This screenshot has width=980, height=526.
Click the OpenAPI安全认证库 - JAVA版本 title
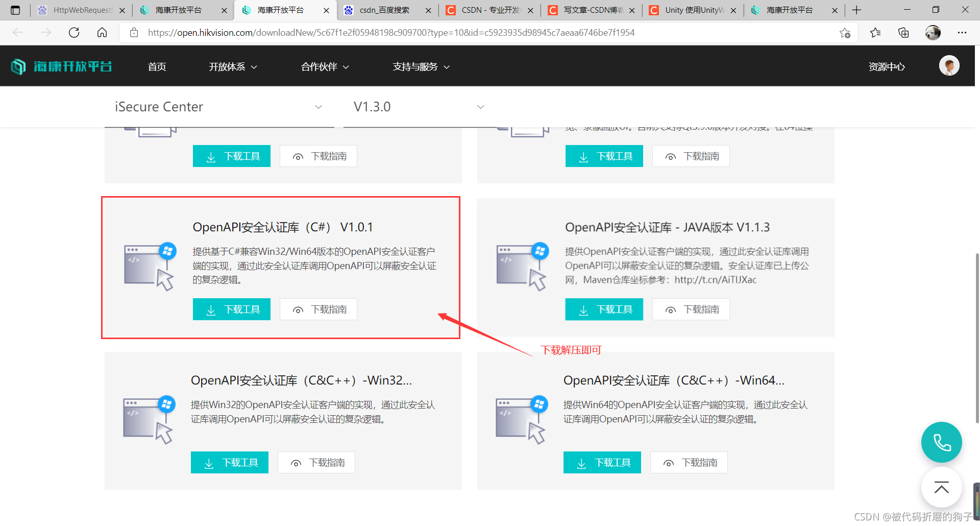pos(667,227)
